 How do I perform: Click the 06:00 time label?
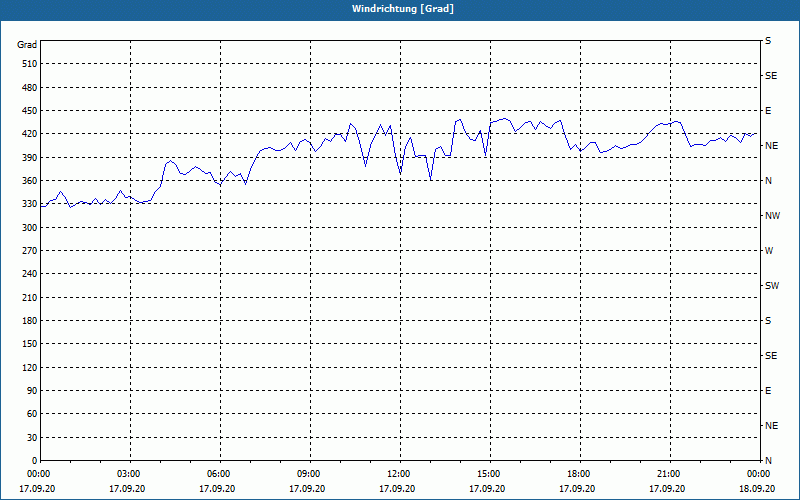click(x=218, y=474)
